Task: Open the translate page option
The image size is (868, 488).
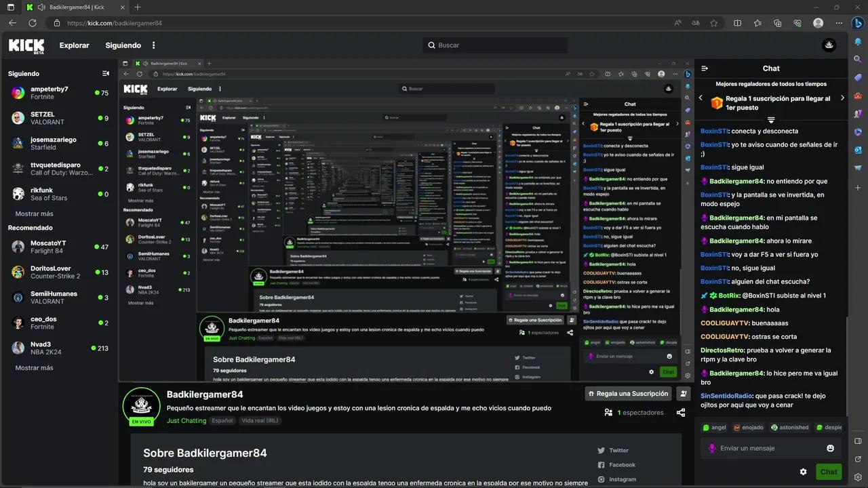Action: [x=695, y=23]
